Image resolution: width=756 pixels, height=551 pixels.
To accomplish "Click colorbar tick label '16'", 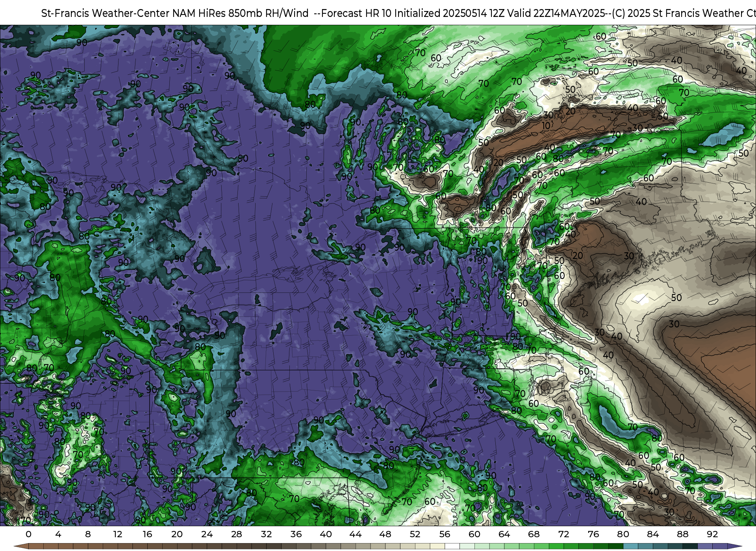I will [x=147, y=534].
